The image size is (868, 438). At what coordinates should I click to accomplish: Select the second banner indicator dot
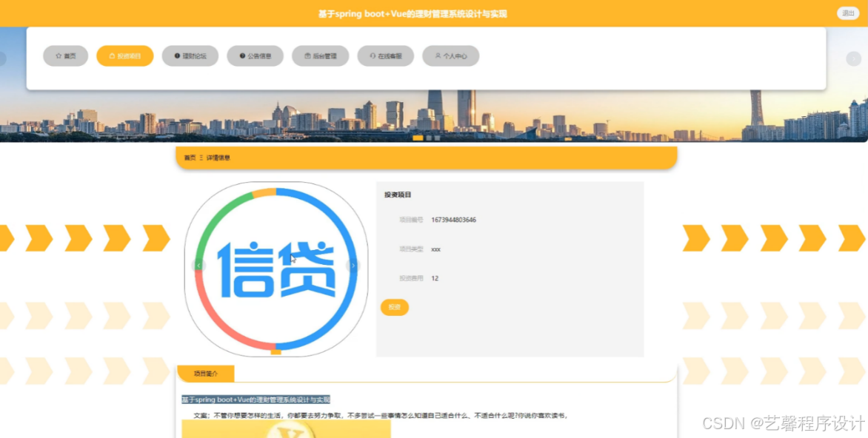coord(429,138)
